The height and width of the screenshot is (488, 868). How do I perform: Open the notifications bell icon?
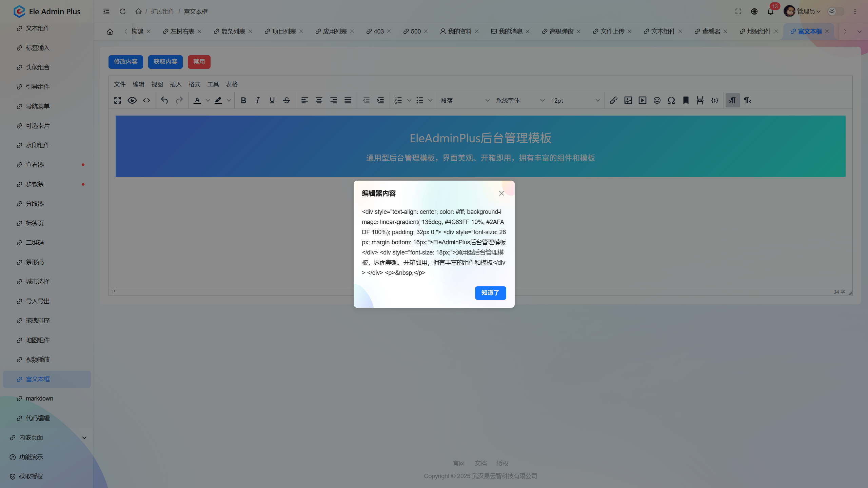(x=770, y=12)
